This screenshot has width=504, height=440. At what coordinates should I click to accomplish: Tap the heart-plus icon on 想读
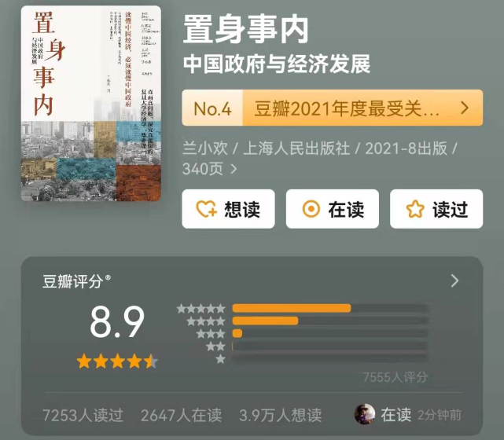pyautogui.click(x=206, y=209)
